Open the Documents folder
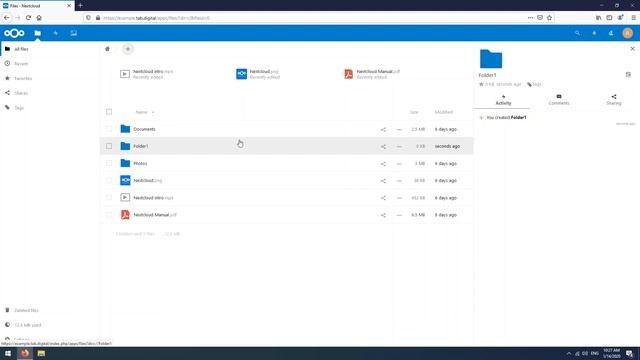 (x=144, y=129)
